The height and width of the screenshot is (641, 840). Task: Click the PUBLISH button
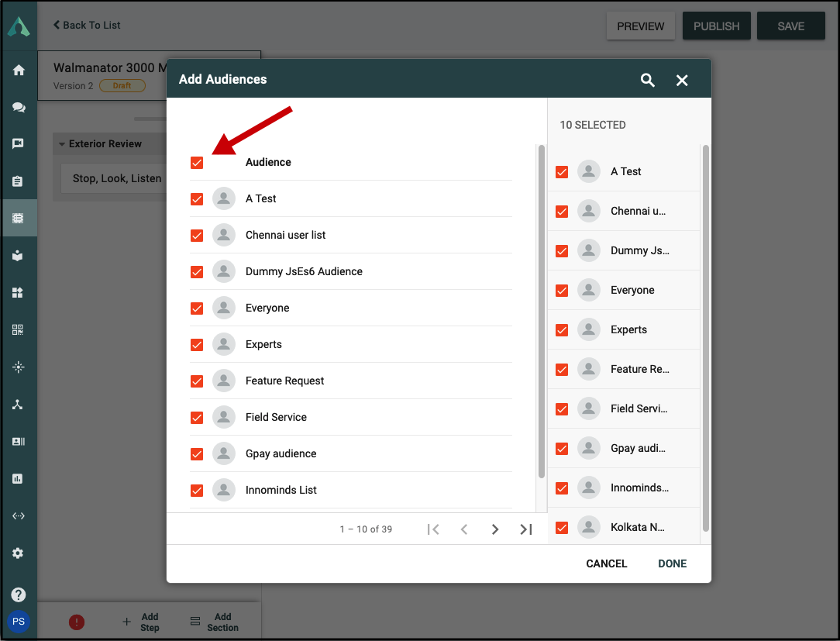716,26
